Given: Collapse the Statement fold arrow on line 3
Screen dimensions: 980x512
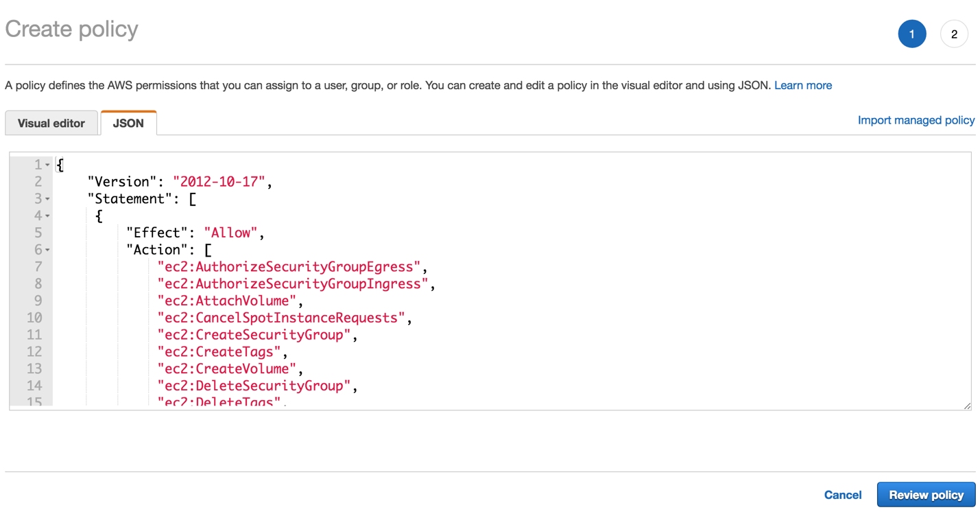Looking at the screenshot, I should (47, 199).
